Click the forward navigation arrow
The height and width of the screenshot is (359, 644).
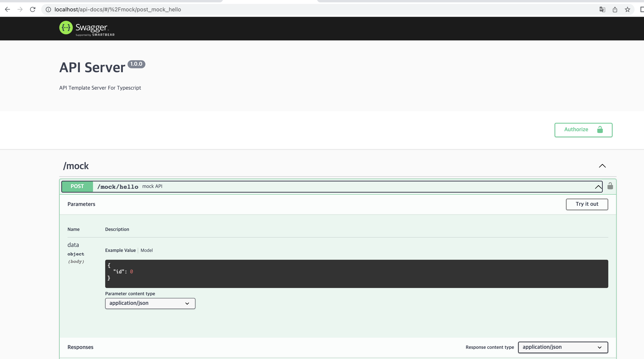[x=20, y=9]
